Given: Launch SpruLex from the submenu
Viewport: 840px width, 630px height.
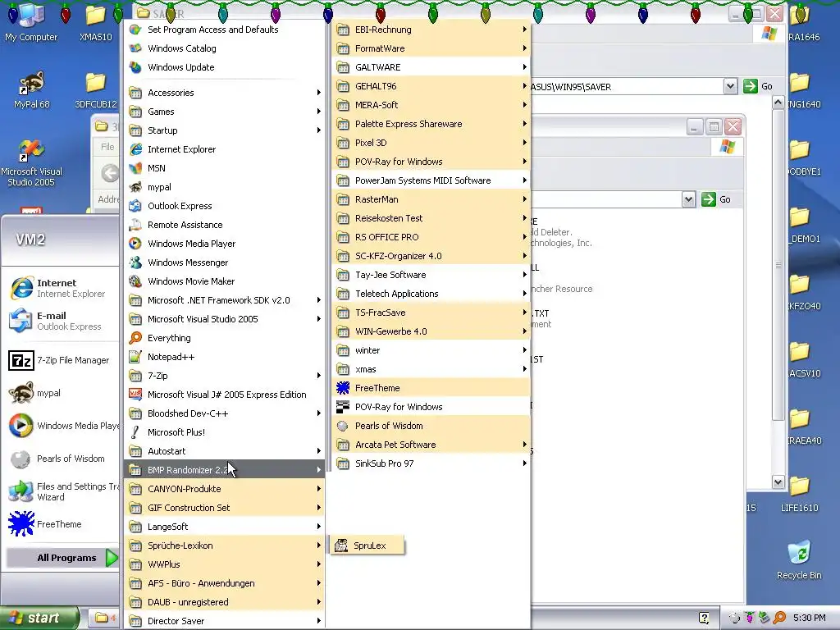Looking at the screenshot, I should 367,546.
